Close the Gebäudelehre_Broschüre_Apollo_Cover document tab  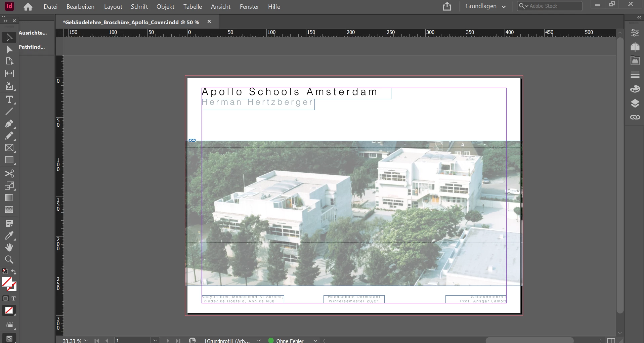coord(209,22)
